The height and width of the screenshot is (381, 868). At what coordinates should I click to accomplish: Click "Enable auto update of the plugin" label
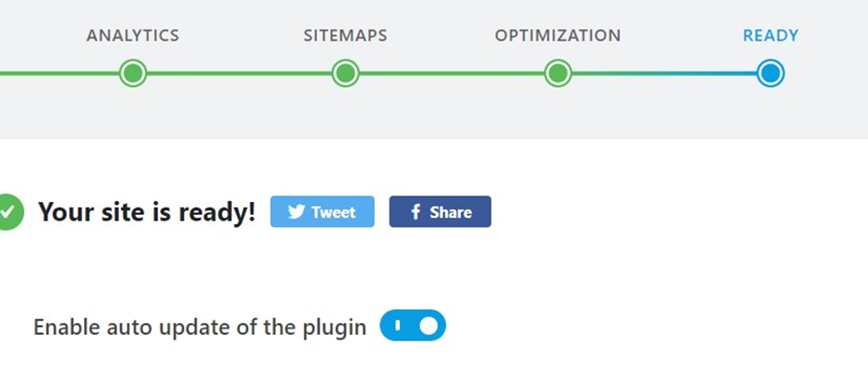tap(199, 327)
